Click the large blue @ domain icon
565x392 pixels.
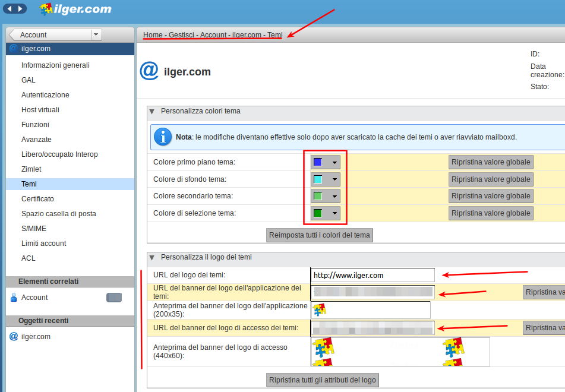(x=149, y=71)
